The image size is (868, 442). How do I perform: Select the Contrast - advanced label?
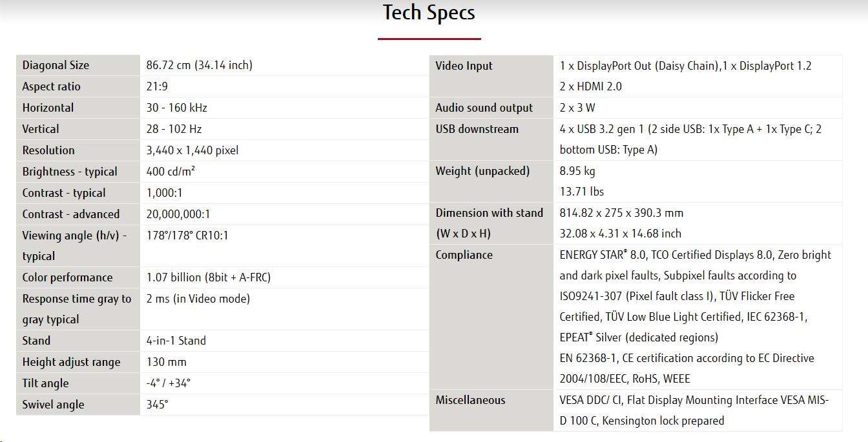(71, 214)
